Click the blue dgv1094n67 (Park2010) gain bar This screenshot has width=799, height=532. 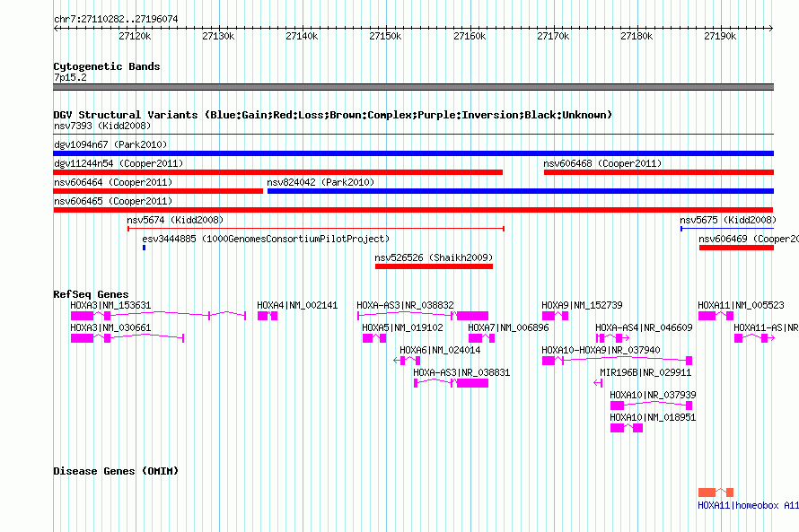413,153
